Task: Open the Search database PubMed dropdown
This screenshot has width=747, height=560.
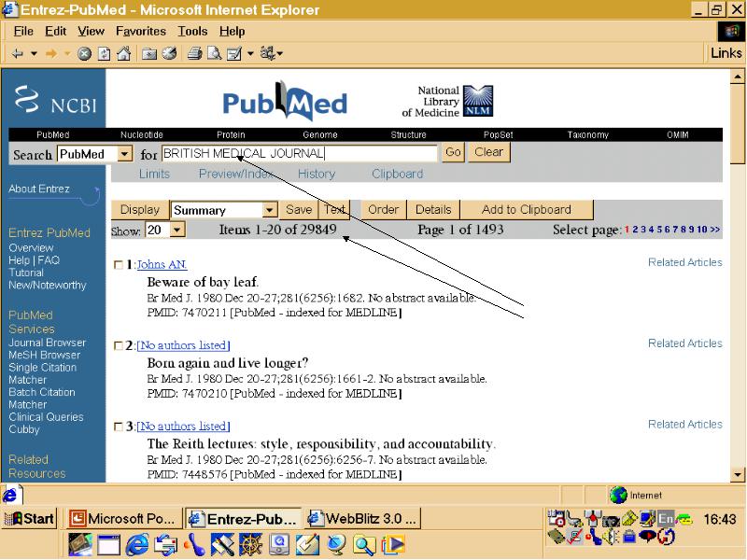Action: click(x=124, y=154)
